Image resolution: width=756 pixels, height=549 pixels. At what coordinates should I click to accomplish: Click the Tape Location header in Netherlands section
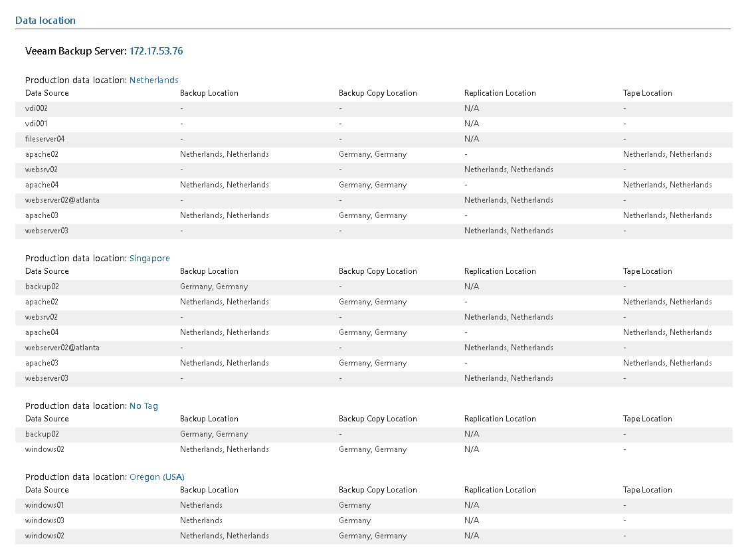tap(647, 93)
